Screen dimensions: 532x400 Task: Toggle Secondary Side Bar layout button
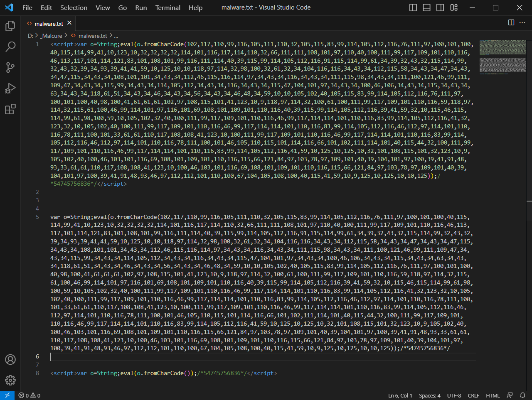(440, 7)
